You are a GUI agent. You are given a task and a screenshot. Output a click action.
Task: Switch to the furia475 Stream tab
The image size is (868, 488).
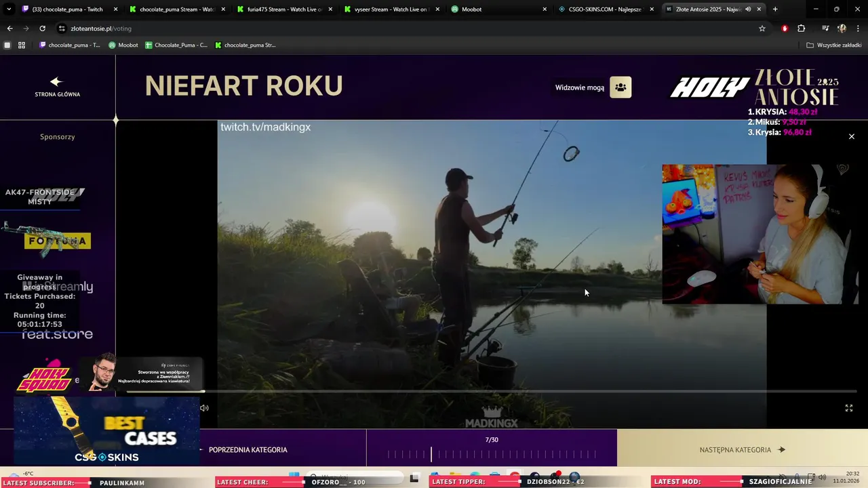284,9
